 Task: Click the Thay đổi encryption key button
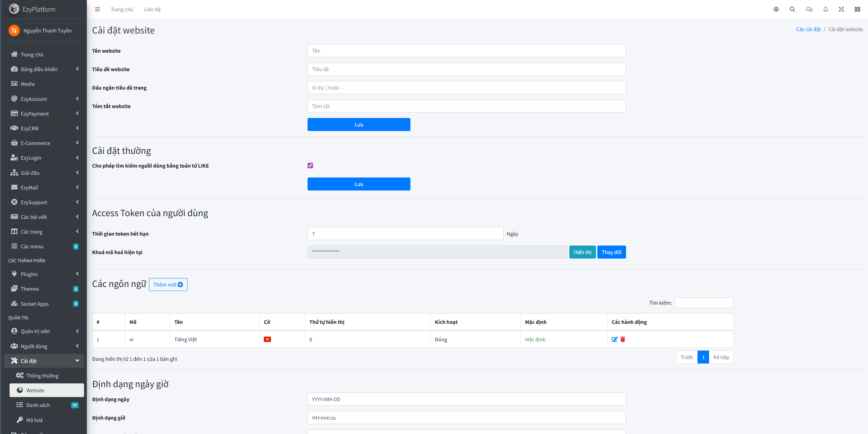[611, 252]
